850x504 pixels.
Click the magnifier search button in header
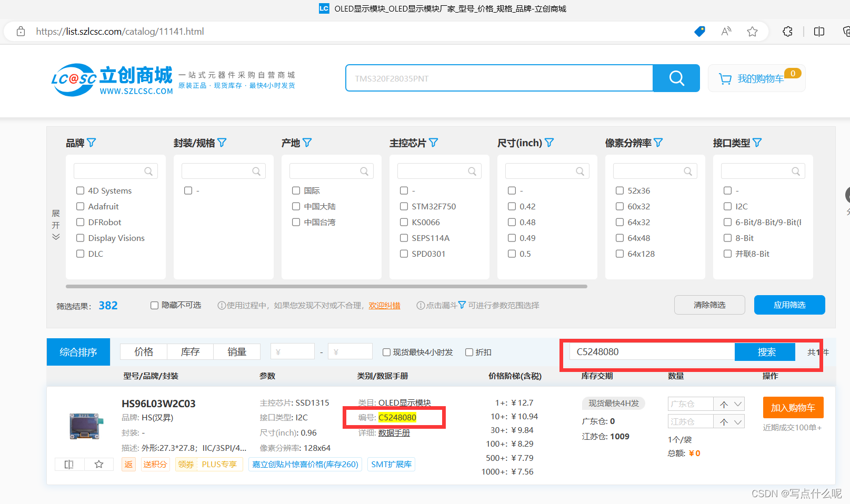(676, 78)
